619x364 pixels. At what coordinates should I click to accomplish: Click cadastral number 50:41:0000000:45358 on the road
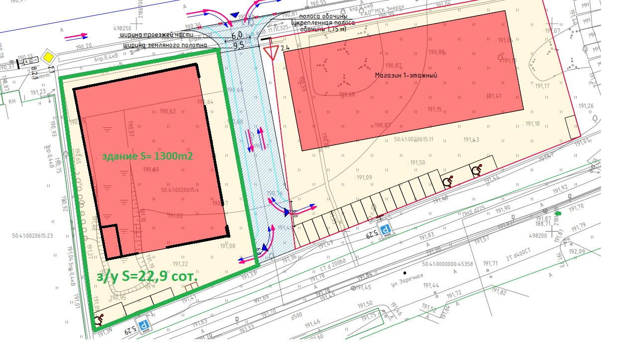[x=447, y=264]
